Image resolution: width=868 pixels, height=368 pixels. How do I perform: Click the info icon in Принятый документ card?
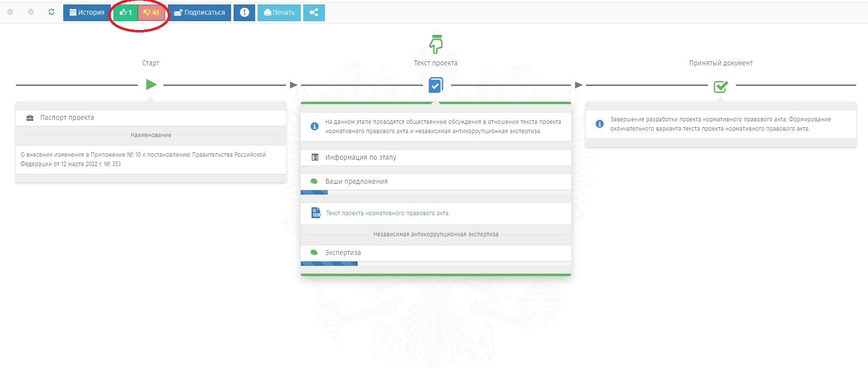600,124
